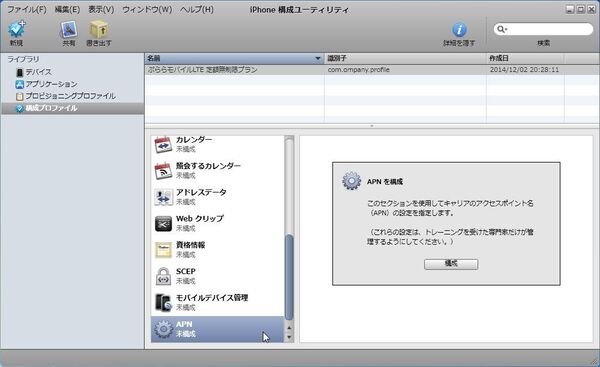The image size is (600, 367).
Task: Click the 詳細を隠す info icon
Action: click(x=459, y=30)
